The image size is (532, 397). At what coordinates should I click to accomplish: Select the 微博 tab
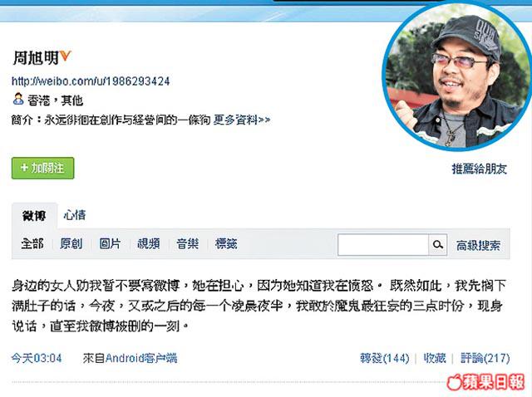34,216
